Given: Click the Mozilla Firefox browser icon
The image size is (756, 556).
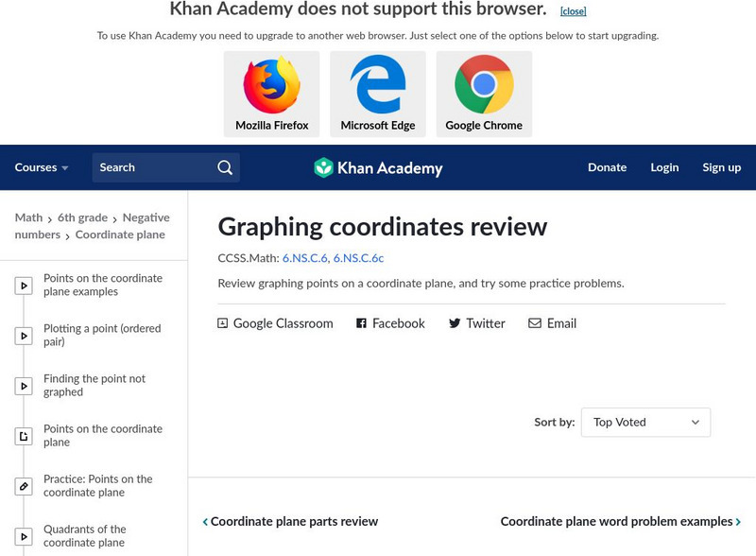Looking at the screenshot, I should click(272, 86).
